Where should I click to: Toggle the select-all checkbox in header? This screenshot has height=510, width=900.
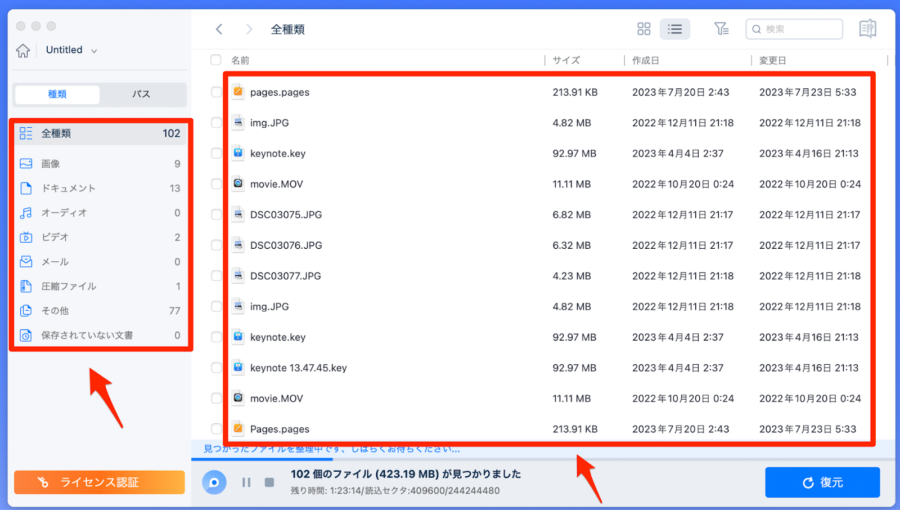coord(216,60)
